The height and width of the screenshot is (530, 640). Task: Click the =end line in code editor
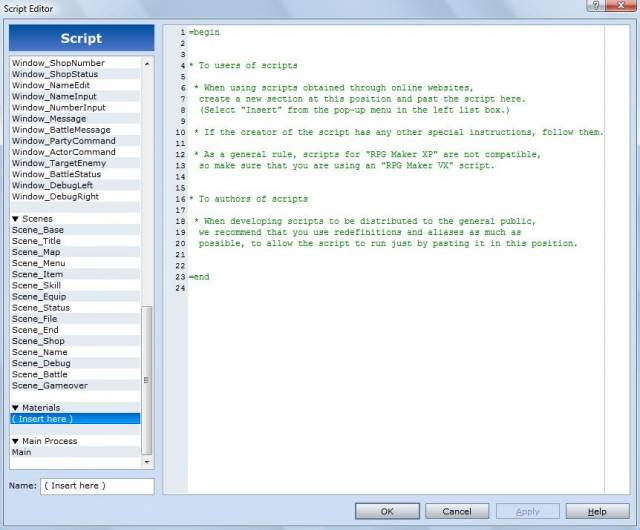pos(199,277)
